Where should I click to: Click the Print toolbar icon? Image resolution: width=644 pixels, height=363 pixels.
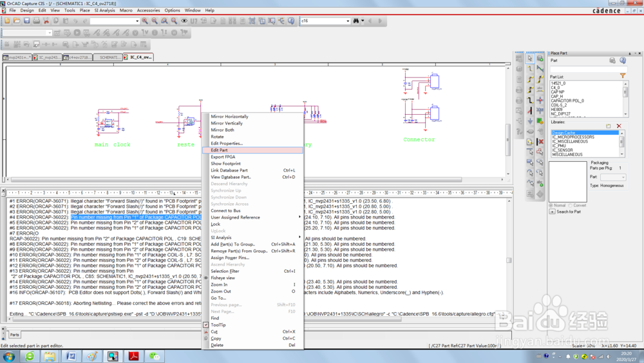click(37, 21)
